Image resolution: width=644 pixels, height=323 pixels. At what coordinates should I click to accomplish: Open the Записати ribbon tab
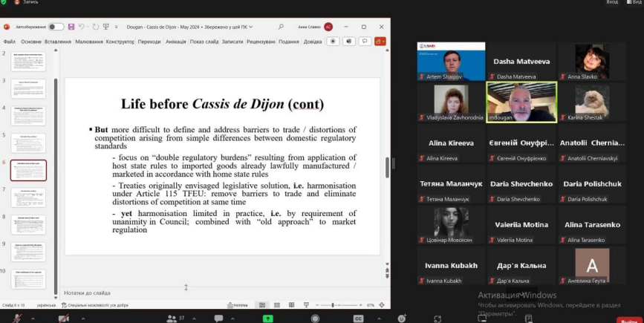coord(232,42)
